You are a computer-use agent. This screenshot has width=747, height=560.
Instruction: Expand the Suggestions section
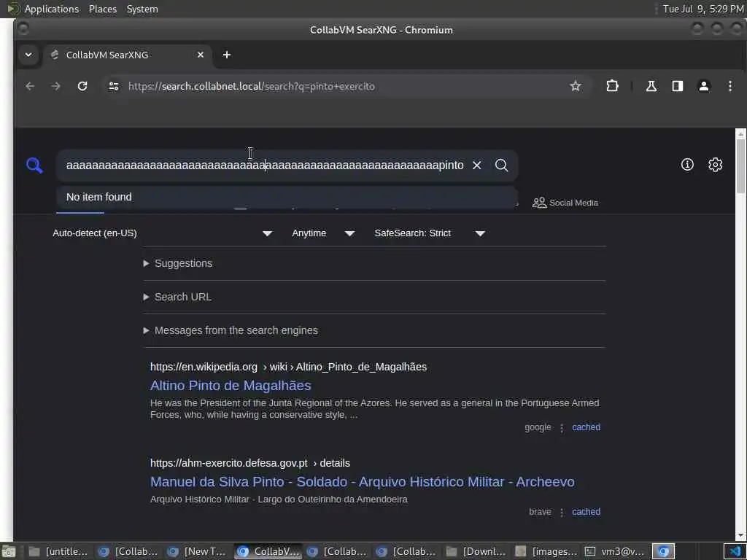[x=178, y=263]
